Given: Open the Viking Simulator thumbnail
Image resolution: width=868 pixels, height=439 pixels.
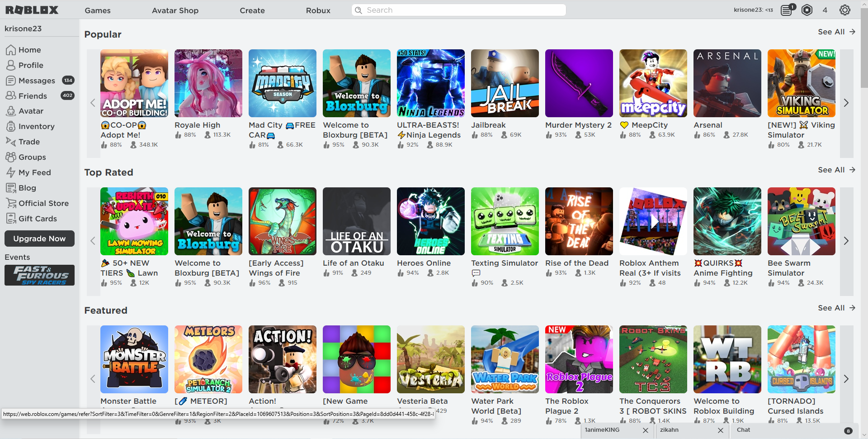Looking at the screenshot, I should pyautogui.click(x=802, y=83).
